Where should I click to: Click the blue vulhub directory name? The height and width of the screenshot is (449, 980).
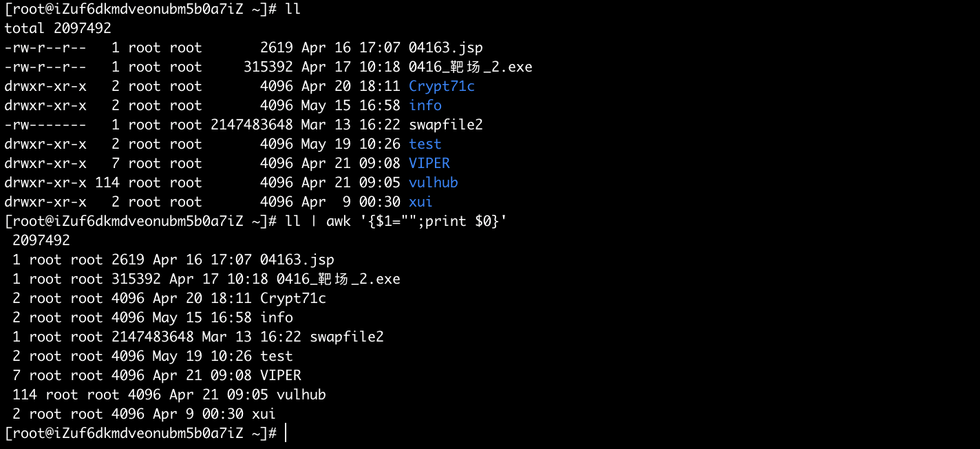pos(433,182)
